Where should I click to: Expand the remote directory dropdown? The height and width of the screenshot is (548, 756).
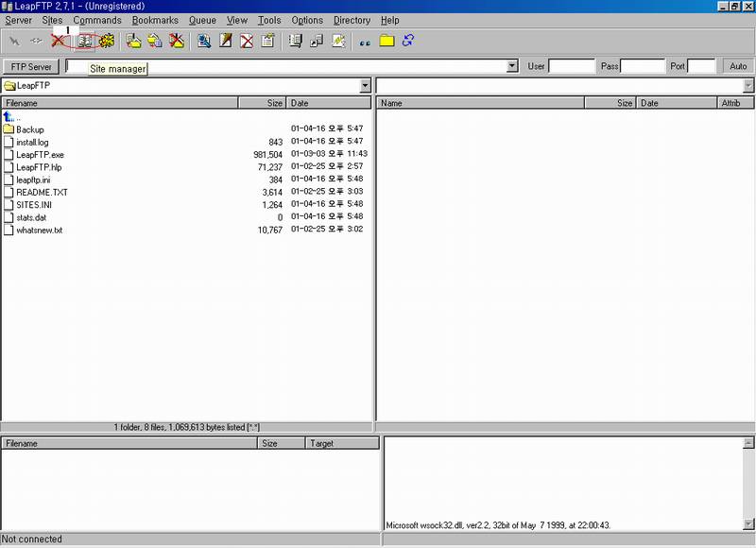[748, 86]
